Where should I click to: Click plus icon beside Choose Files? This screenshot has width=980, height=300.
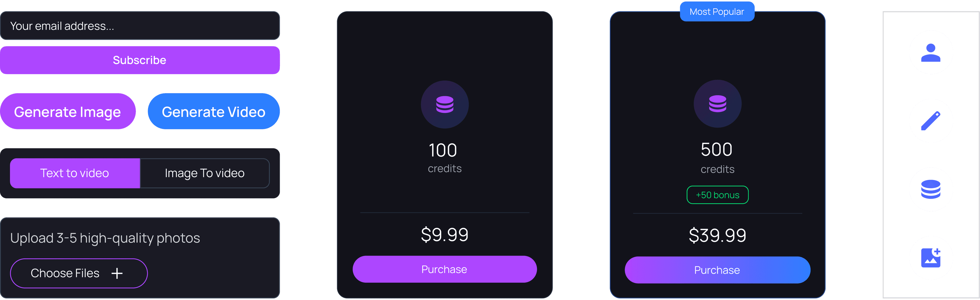[117, 273]
